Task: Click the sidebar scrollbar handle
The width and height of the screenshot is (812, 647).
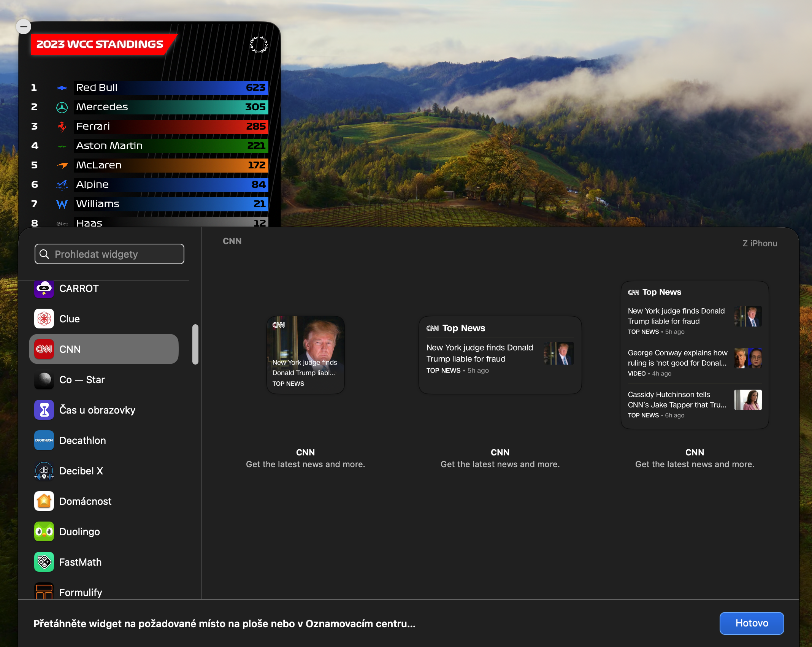Action: point(195,344)
